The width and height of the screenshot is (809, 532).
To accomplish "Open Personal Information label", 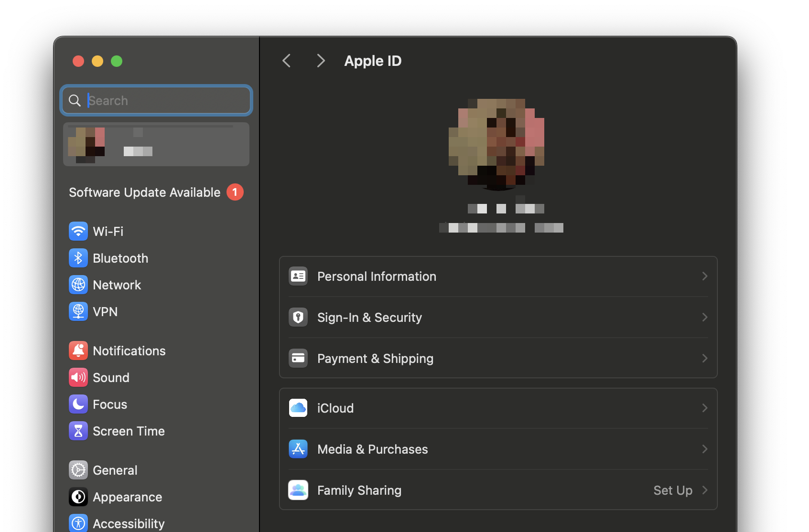I will (x=377, y=277).
